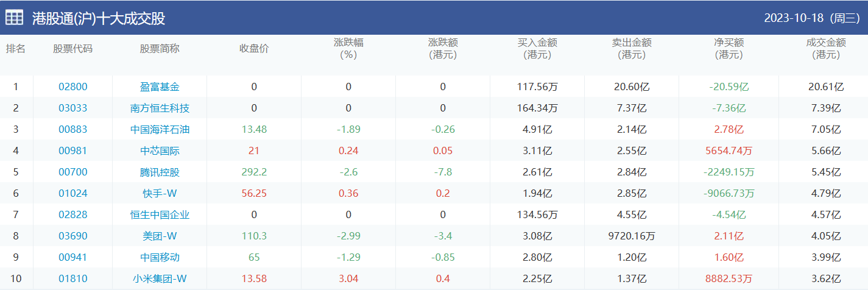Open 南方恒生科技 stock page
This screenshot has height=290, width=868.
(x=160, y=108)
